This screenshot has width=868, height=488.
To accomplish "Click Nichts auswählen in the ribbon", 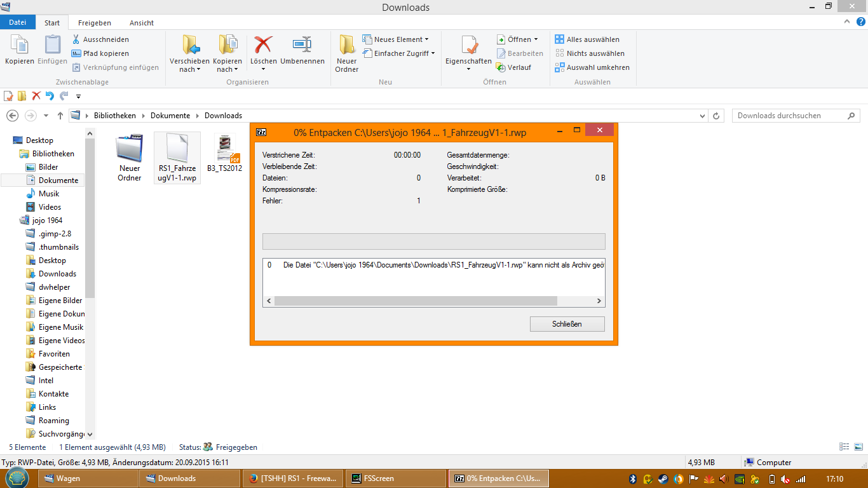I will tap(589, 53).
